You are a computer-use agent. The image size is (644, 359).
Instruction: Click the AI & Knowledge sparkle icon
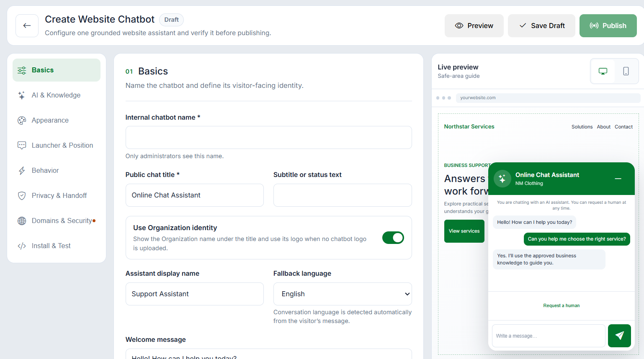tap(22, 95)
